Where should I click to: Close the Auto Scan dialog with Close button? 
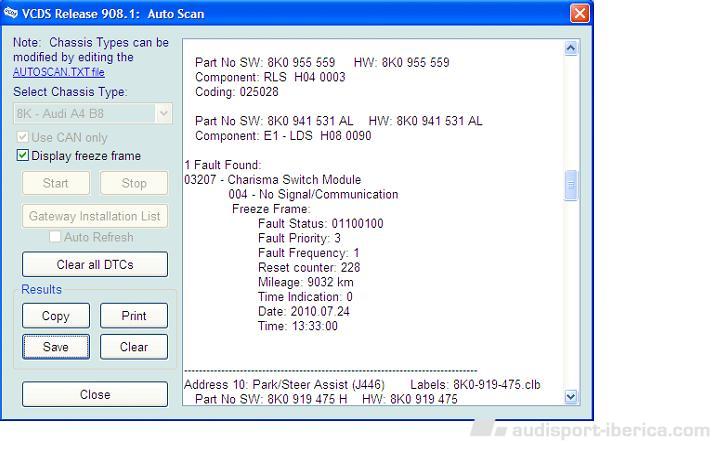pyautogui.click(x=95, y=394)
